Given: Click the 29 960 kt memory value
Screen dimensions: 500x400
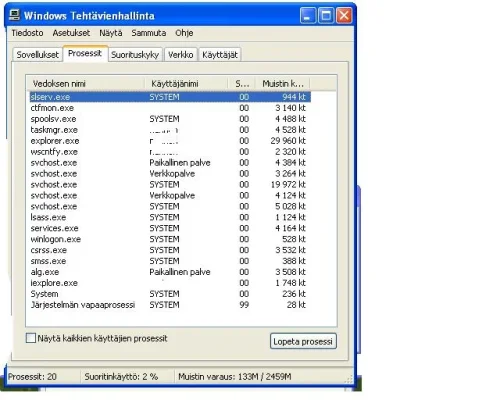Looking at the screenshot, I should (x=288, y=141).
